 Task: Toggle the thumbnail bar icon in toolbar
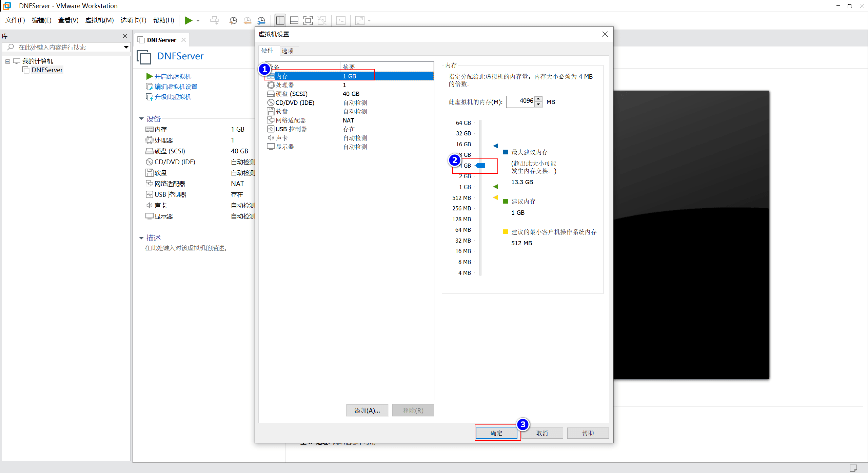(x=294, y=20)
